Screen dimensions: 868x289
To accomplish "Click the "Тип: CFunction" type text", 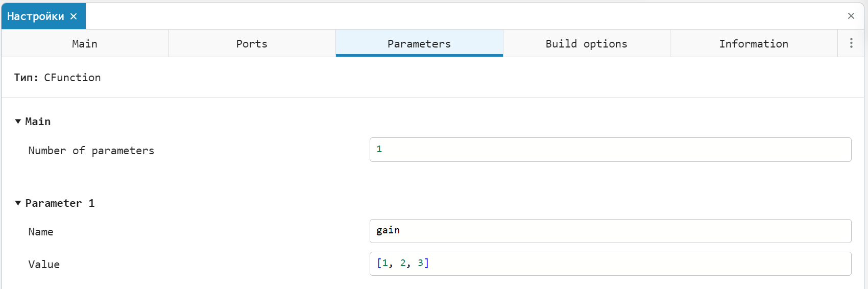I will pos(57,78).
